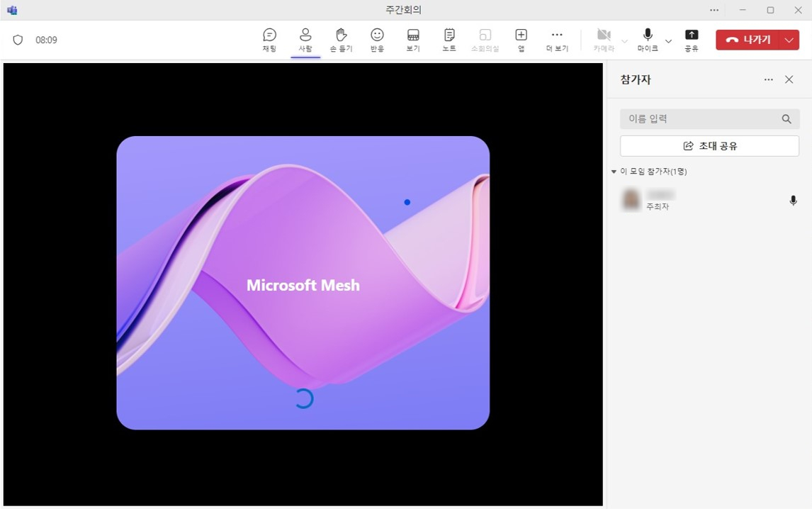812x509 pixels.
Task: Open the 채팅 chat panel
Action: [x=269, y=40]
